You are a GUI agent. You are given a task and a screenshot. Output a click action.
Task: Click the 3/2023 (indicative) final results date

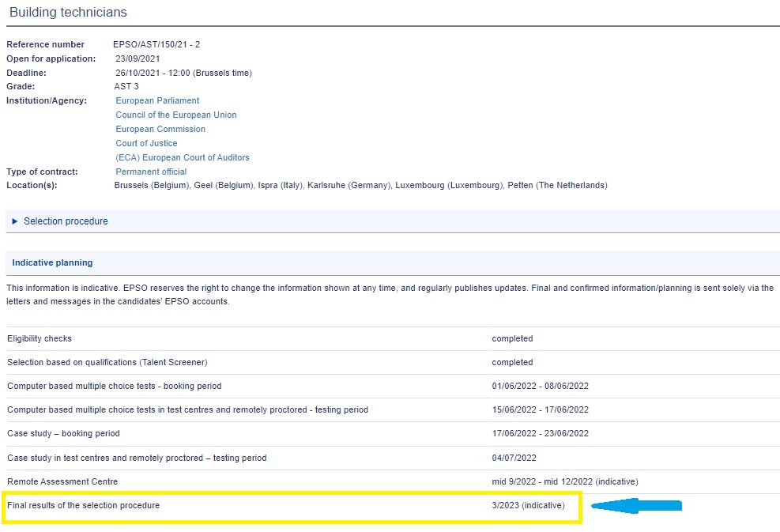(528, 505)
